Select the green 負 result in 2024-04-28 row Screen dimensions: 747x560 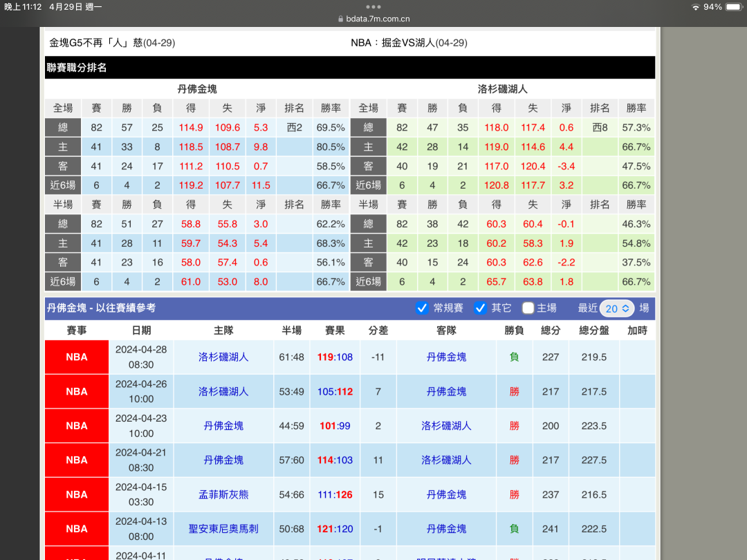click(x=514, y=357)
